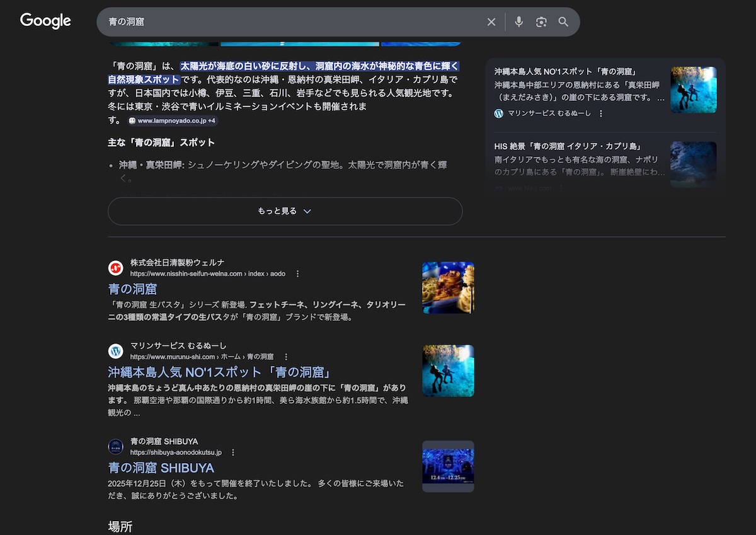The width and height of the screenshot is (756, 535).
Task: Clear the search box text
Action: pos(491,22)
